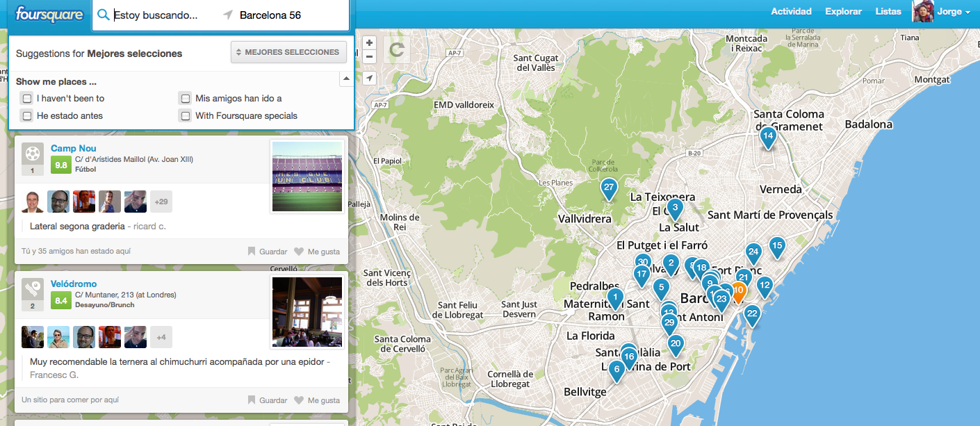Open the Mejores Selecciones dropdown

pos(288,52)
